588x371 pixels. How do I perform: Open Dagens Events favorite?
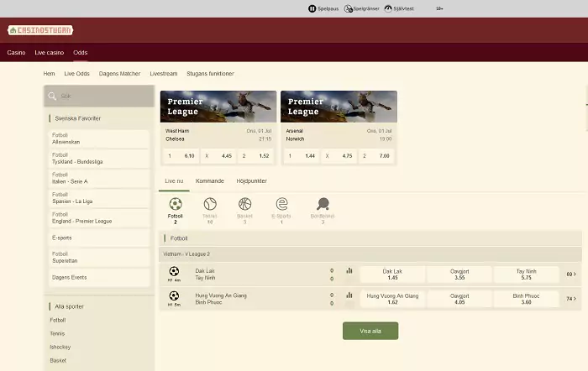99,278
